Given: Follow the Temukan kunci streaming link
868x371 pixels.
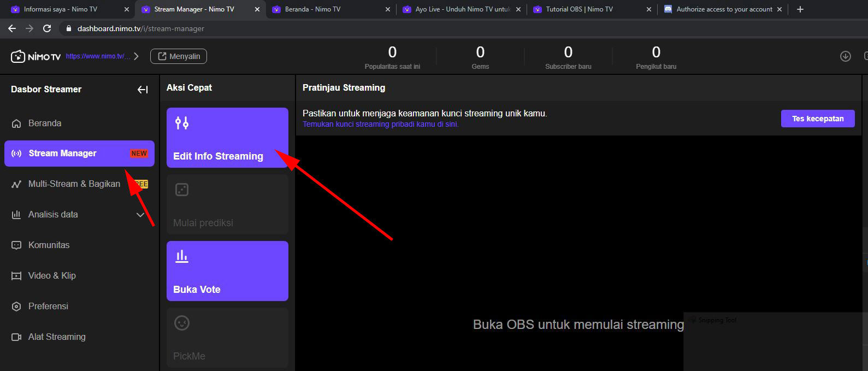Looking at the screenshot, I should (381, 125).
